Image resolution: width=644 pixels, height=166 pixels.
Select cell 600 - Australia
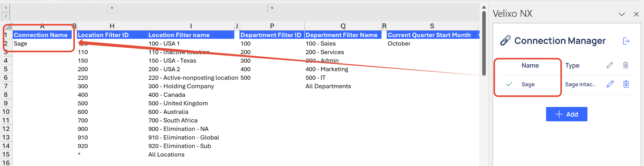[x=191, y=112]
